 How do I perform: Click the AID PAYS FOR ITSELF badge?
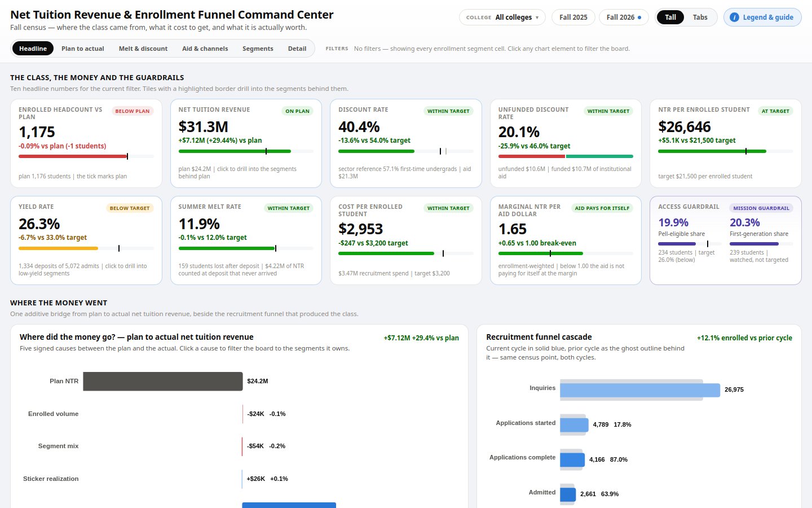pos(602,208)
